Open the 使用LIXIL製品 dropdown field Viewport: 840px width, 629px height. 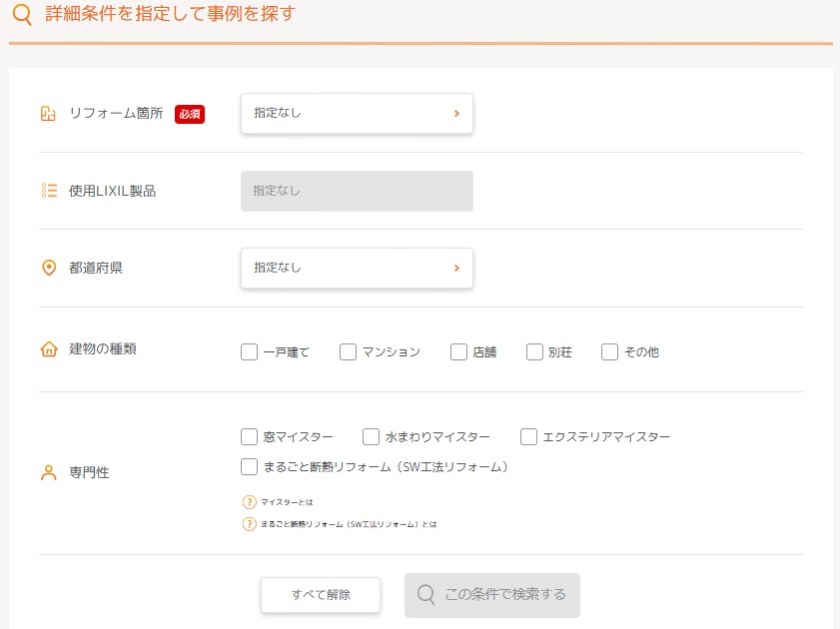357,191
